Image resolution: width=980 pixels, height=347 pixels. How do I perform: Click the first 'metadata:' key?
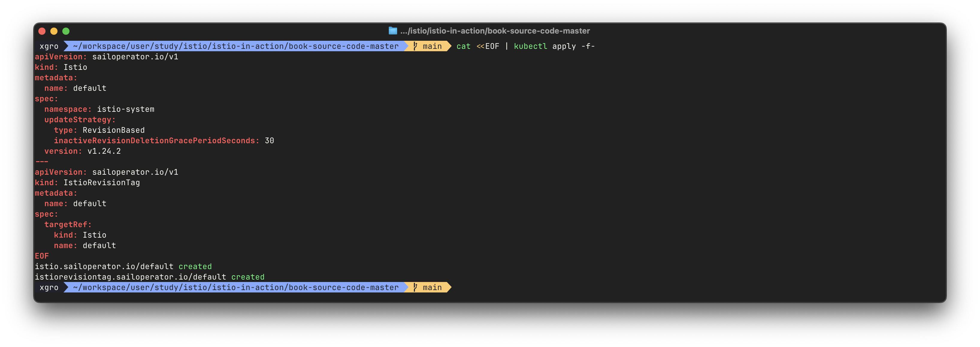(x=56, y=78)
